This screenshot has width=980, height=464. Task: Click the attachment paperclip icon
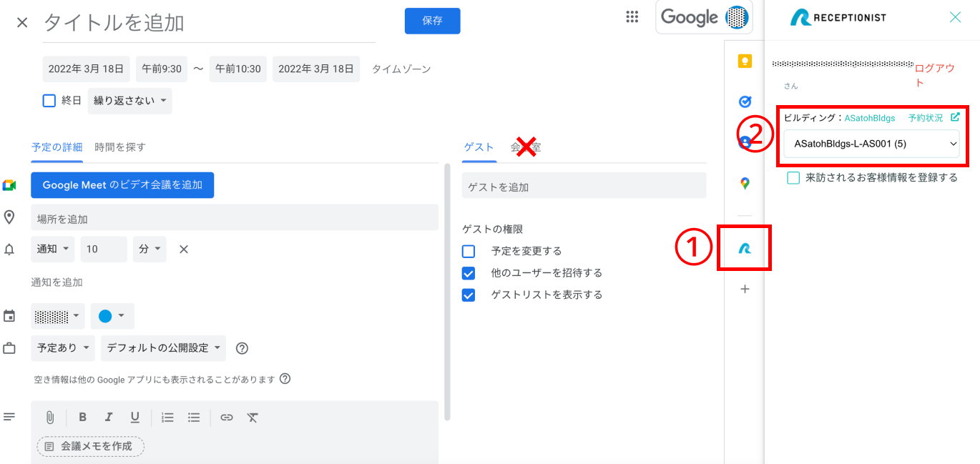coord(50,418)
